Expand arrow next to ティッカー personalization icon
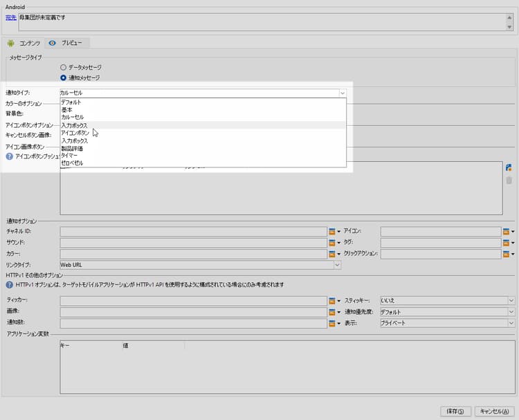The height and width of the screenshot is (420, 519). 338,301
